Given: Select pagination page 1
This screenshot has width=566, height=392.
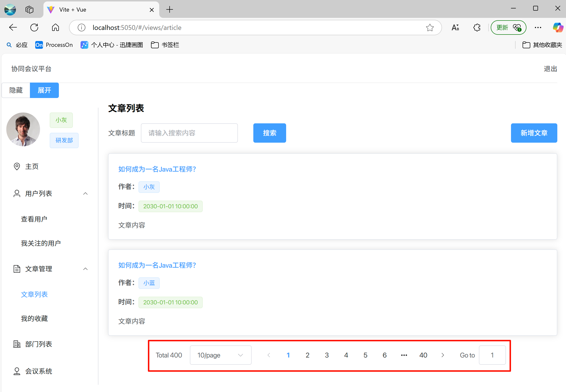Looking at the screenshot, I should point(288,355).
